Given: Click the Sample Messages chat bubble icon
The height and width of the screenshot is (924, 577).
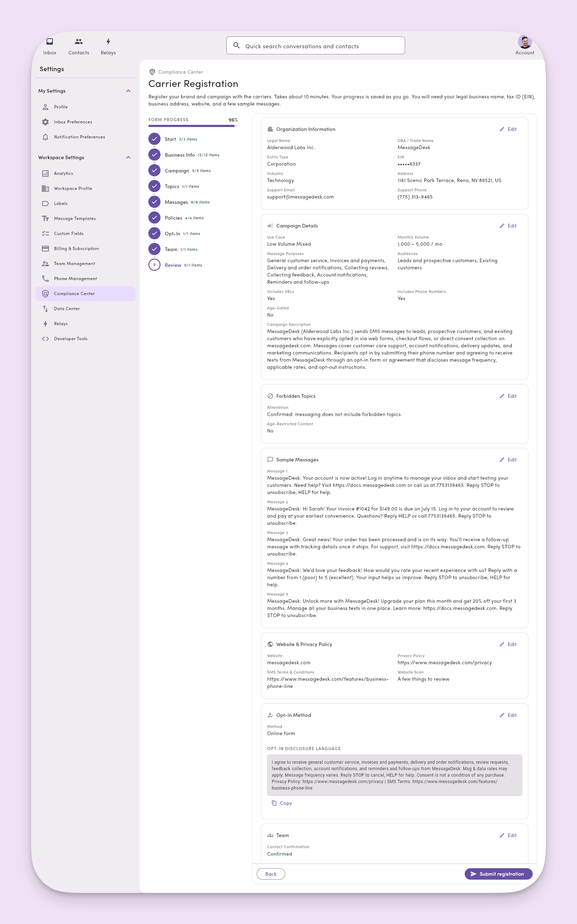Looking at the screenshot, I should point(270,460).
